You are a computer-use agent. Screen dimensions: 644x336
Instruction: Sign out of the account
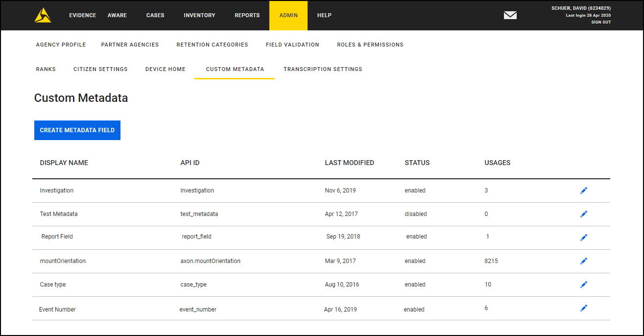[x=601, y=22]
